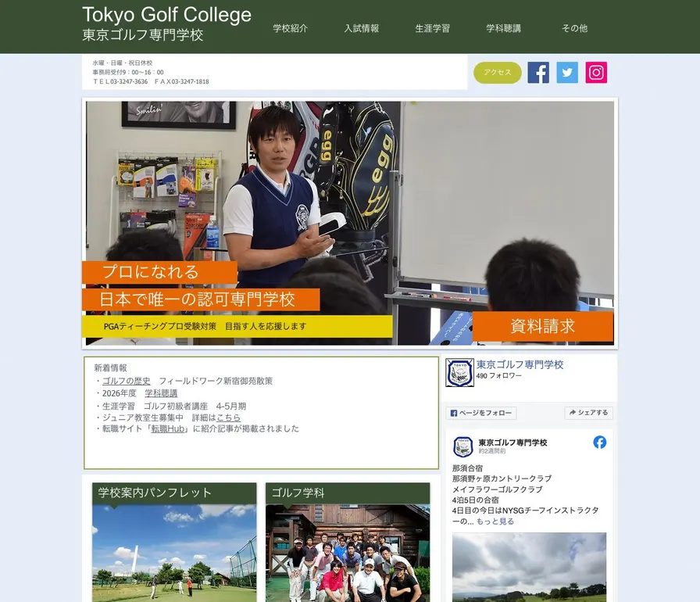The width and height of the screenshot is (700, 602).
Task: Click ＴＥＬ03-3247-3636 phone number text
Action: coord(120,82)
